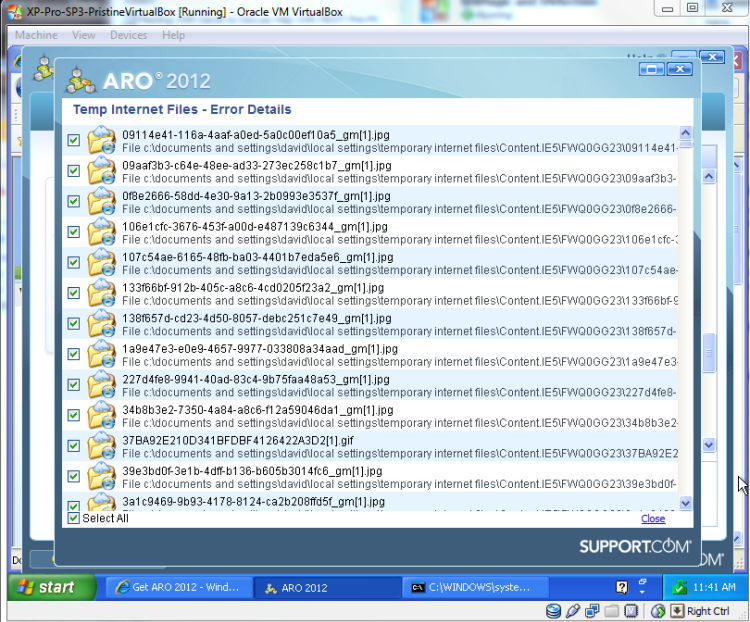This screenshot has width=750, height=622.
Task: Click background ARO window scroll up arrow
Action: (709, 176)
